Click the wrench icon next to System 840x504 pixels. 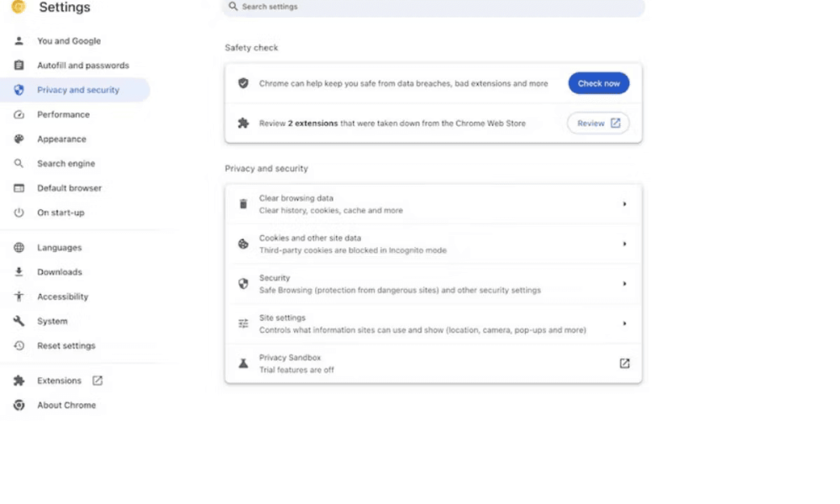tap(18, 321)
